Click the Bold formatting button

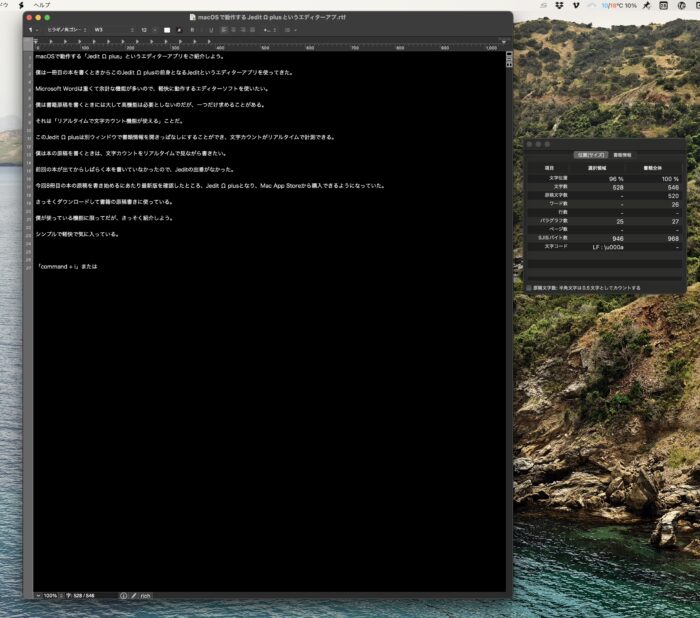pyautogui.click(x=192, y=30)
